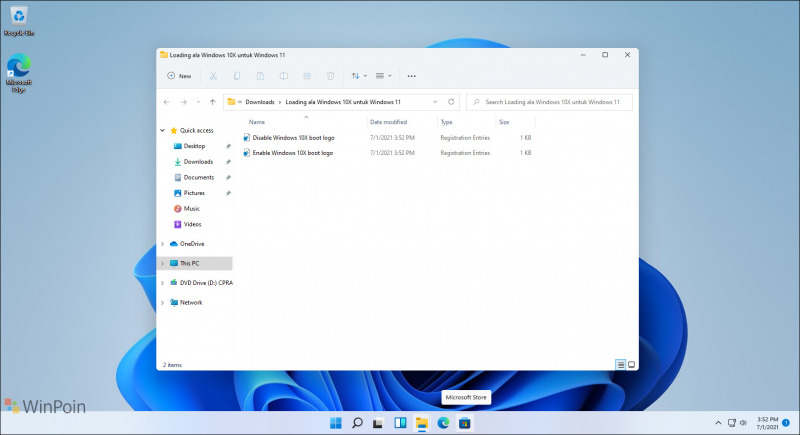800x435 pixels.
Task: Select Documents in the navigation pane
Action: pyautogui.click(x=198, y=177)
